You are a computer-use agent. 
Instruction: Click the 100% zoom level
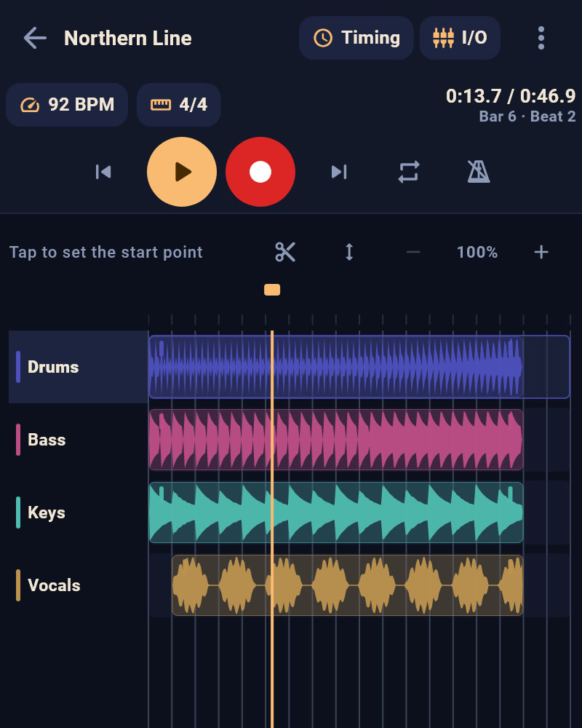click(477, 252)
